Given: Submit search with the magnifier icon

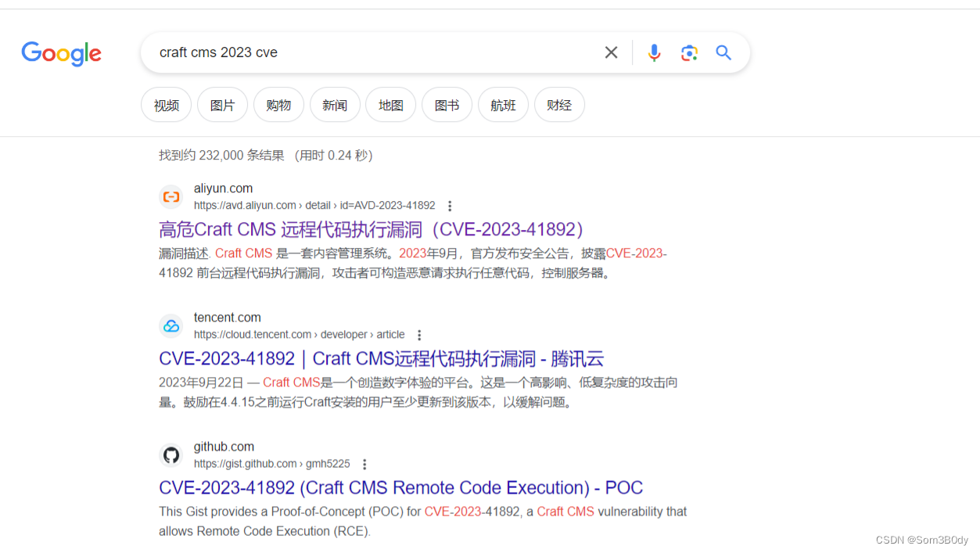Looking at the screenshot, I should [x=723, y=52].
